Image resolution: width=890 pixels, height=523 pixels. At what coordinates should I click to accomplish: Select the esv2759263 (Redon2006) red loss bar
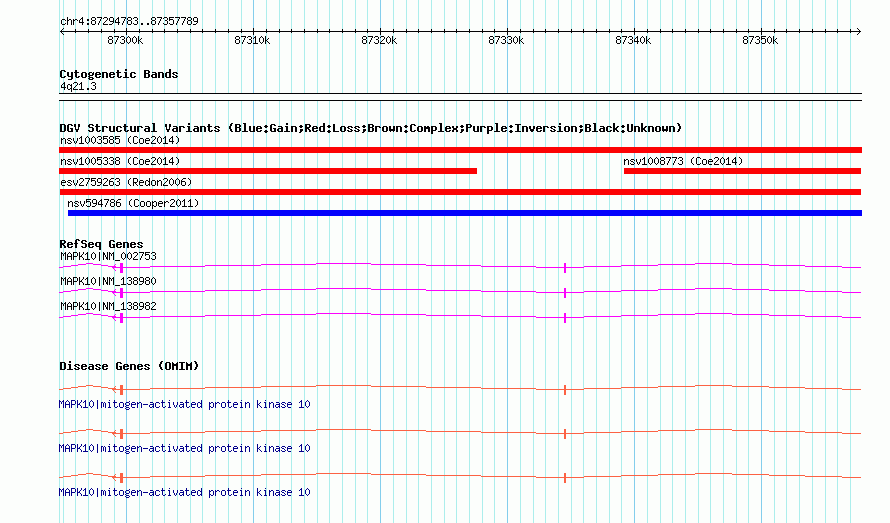pyautogui.click(x=460, y=192)
